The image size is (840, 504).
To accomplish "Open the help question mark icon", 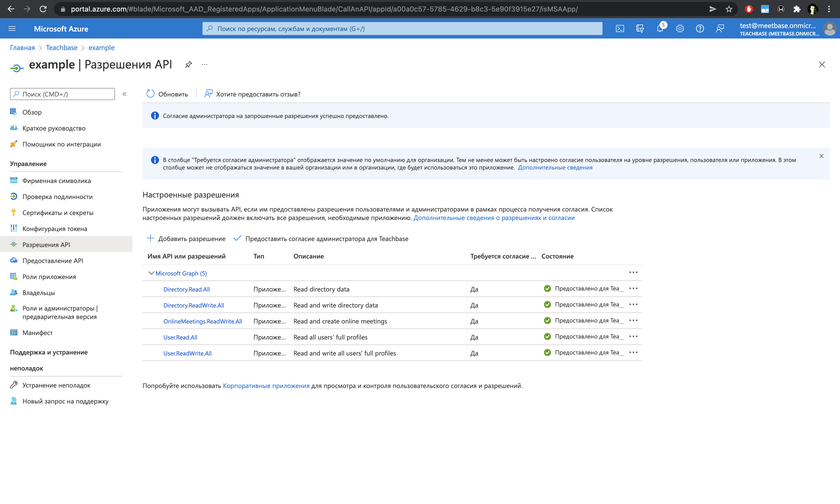I will 700,28.
